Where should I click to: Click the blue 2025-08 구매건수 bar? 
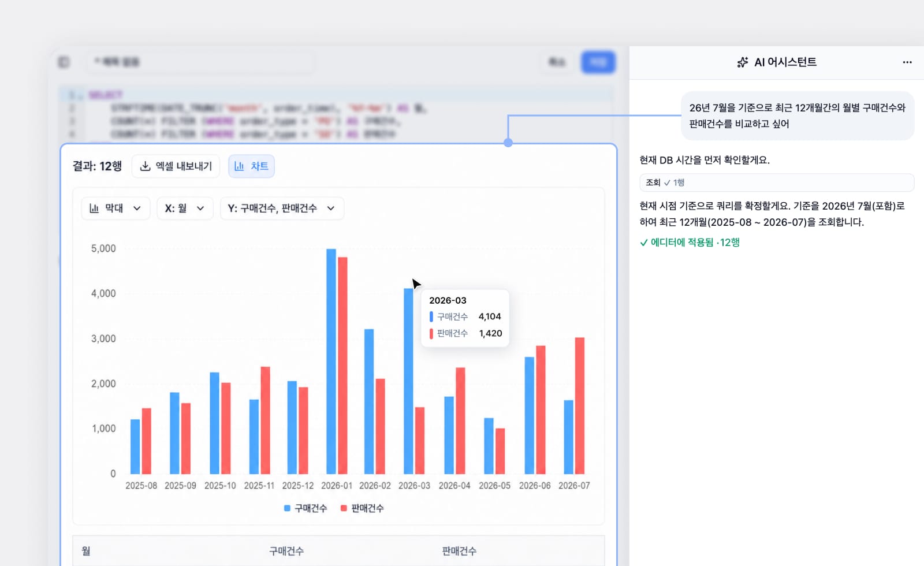coord(135,446)
